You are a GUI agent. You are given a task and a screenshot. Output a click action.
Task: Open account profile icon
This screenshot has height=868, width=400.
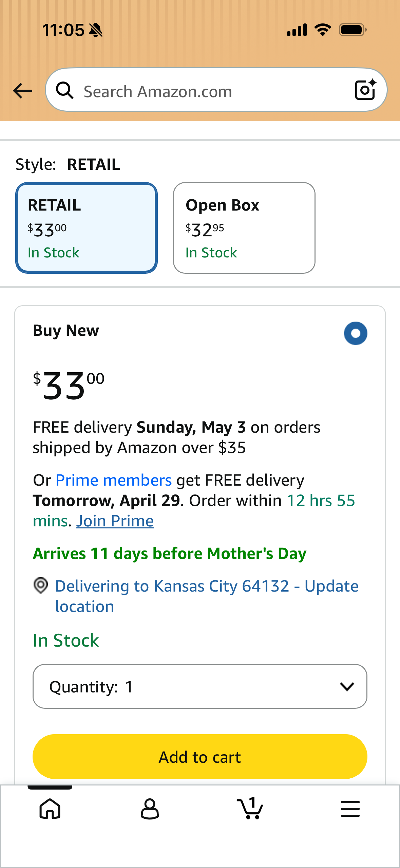(x=150, y=809)
